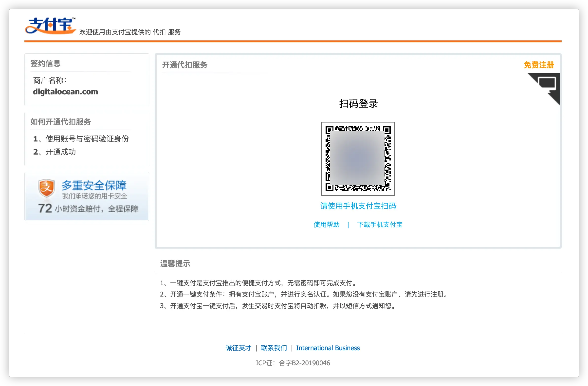
Task: Open the International Business footer link
Action: tap(328, 348)
